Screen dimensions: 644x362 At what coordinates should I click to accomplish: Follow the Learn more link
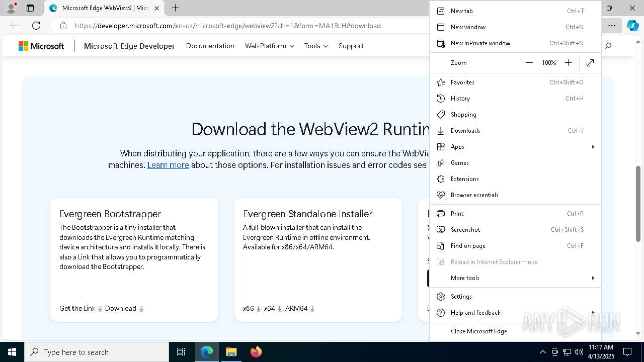tap(168, 165)
